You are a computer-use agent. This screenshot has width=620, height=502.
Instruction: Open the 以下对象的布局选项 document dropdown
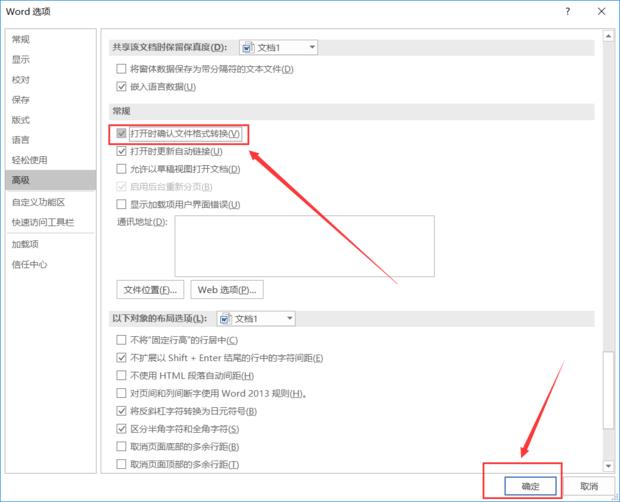289,319
